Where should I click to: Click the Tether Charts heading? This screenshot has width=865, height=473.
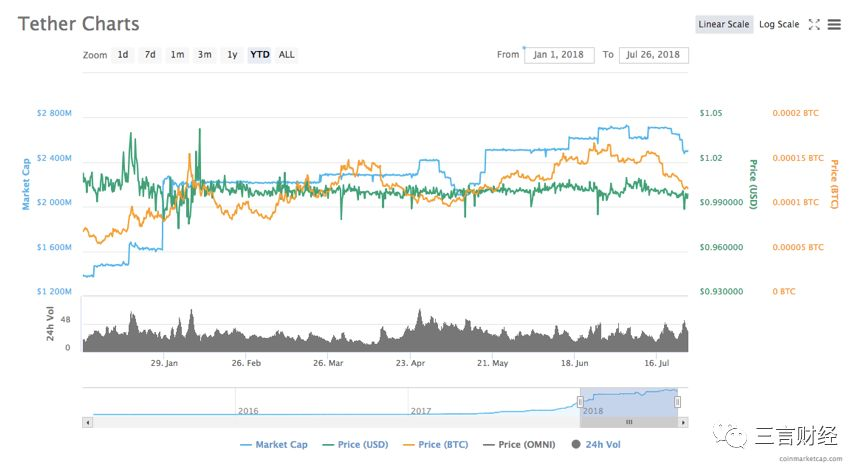click(x=78, y=24)
